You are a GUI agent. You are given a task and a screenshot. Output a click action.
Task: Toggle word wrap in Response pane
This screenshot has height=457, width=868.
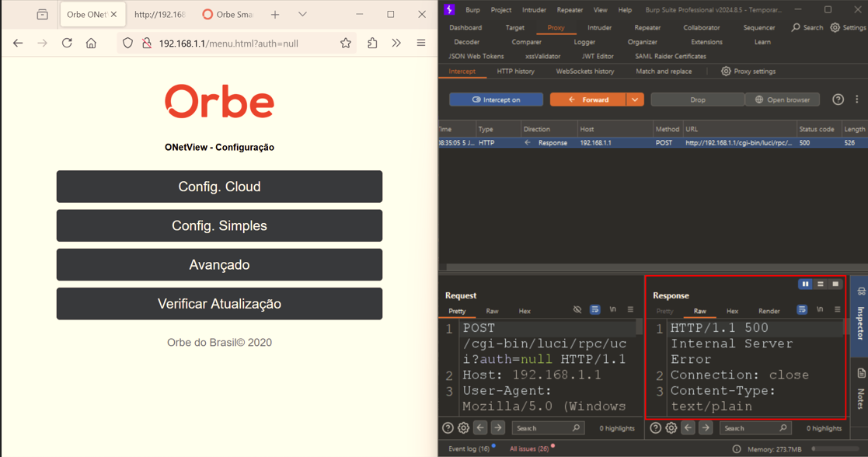point(802,309)
